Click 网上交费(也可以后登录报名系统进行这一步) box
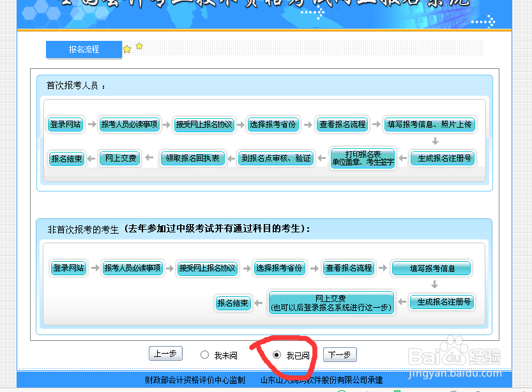Screen dimensions: 532x392 [331, 303]
